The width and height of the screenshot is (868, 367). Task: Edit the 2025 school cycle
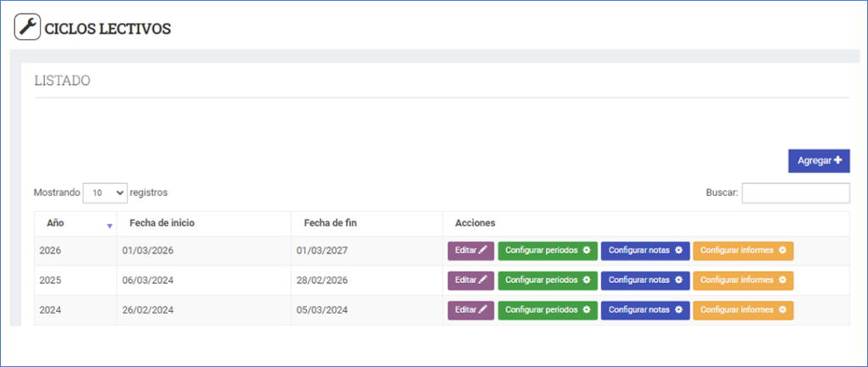point(470,280)
